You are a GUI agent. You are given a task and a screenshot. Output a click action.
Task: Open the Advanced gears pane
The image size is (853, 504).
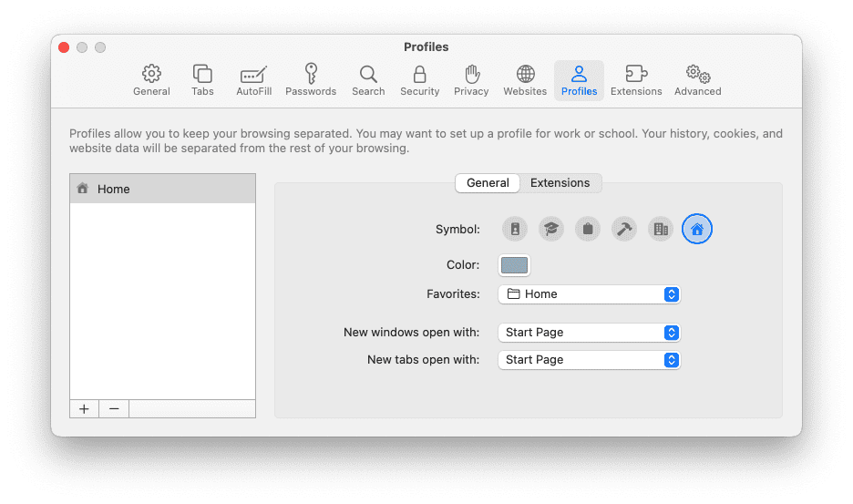[x=697, y=80]
